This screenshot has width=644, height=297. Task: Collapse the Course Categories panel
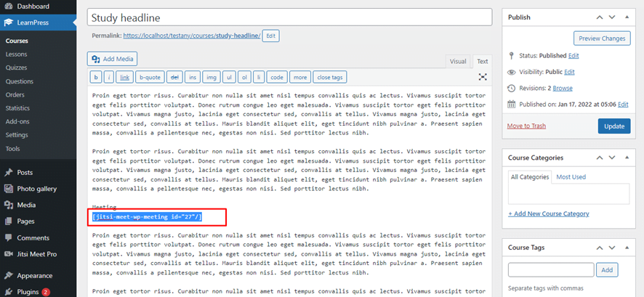tap(627, 158)
